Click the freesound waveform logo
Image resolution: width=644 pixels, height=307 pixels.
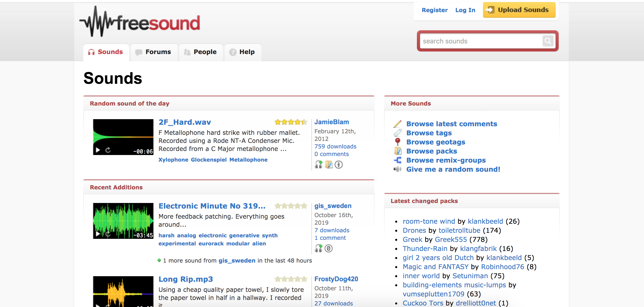tap(140, 22)
